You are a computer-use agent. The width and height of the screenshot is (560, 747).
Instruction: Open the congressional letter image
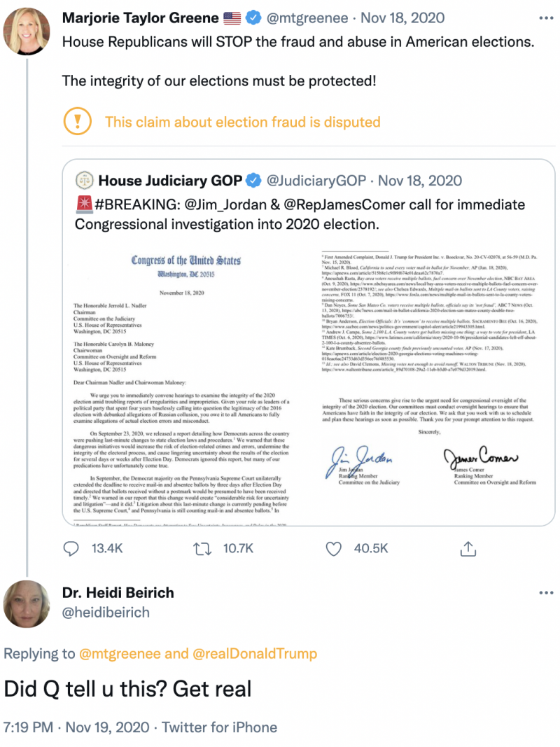pos(310,382)
